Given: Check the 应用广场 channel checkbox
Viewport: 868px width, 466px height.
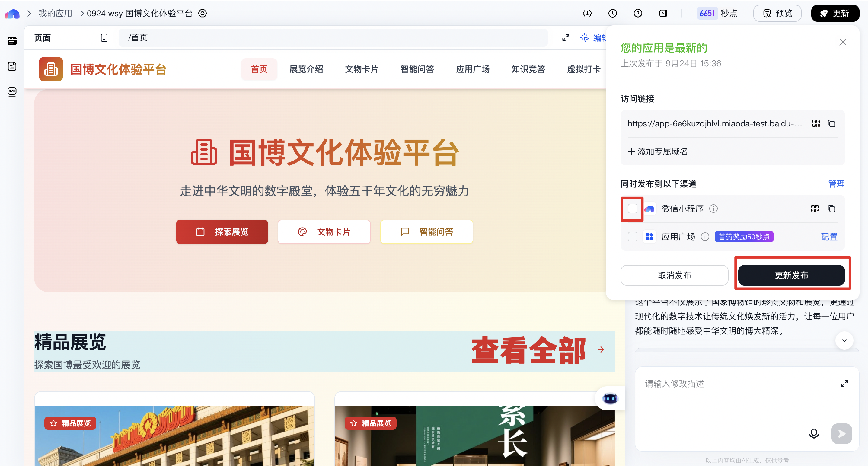Looking at the screenshot, I should 632,237.
